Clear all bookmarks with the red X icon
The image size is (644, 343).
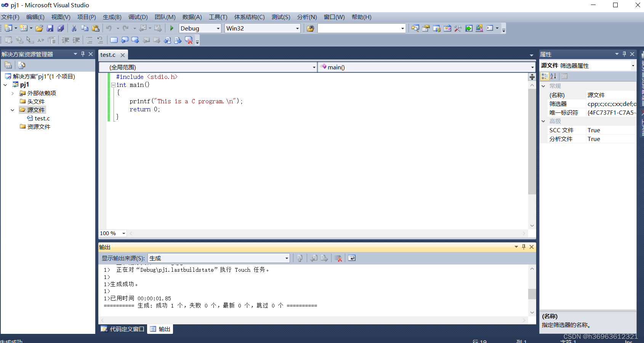pos(189,40)
